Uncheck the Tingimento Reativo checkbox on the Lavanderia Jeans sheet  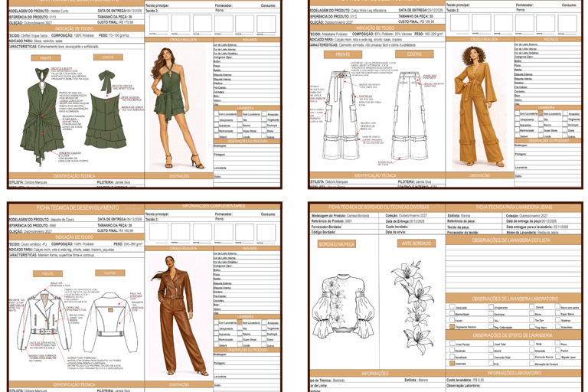(452, 327)
